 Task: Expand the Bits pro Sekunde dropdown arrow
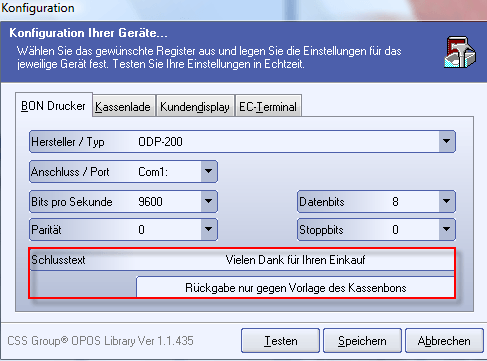click(209, 201)
